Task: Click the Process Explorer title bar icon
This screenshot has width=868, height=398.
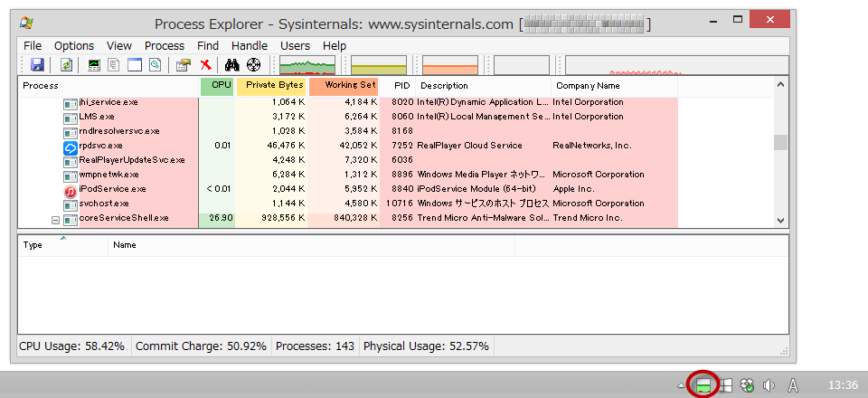Action: click(x=25, y=23)
